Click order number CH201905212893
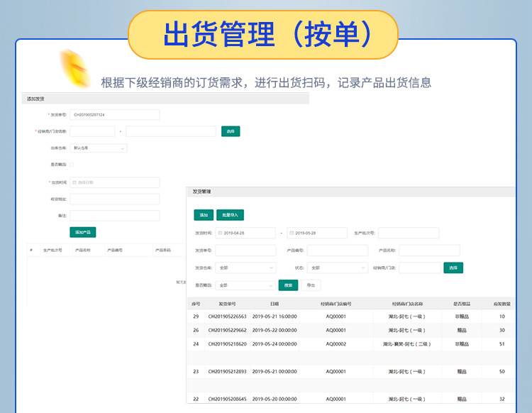532x413 pixels. pyautogui.click(x=227, y=372)
